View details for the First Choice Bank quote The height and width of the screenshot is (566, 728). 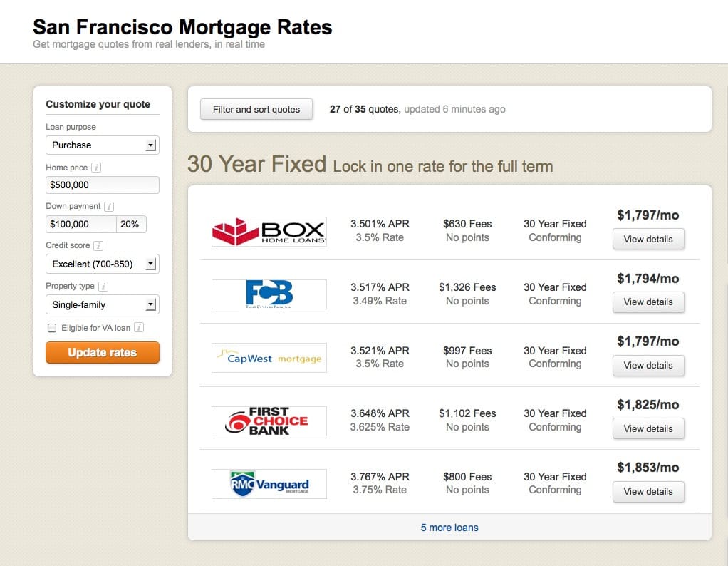(648, 429)
